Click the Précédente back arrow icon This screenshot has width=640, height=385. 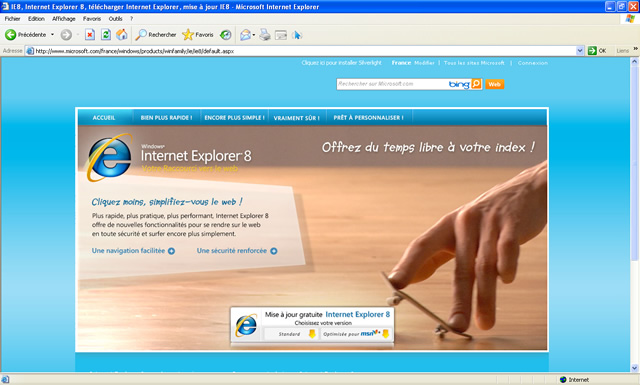pyautogui.click(x=10, y=35)
